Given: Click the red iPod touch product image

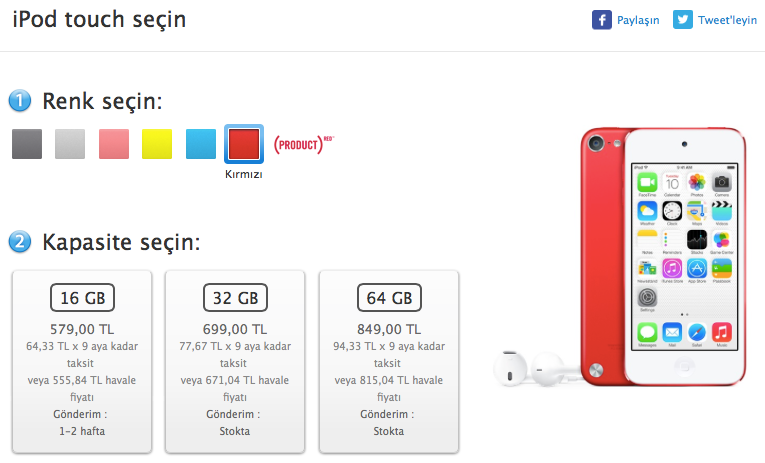Looking at the screenshot, I should (x=665, y=255).
